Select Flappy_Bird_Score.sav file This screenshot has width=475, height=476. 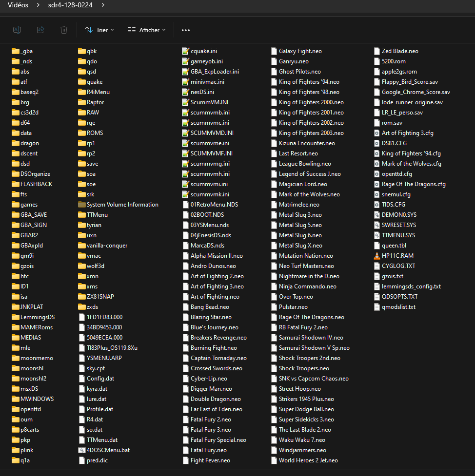406,82
